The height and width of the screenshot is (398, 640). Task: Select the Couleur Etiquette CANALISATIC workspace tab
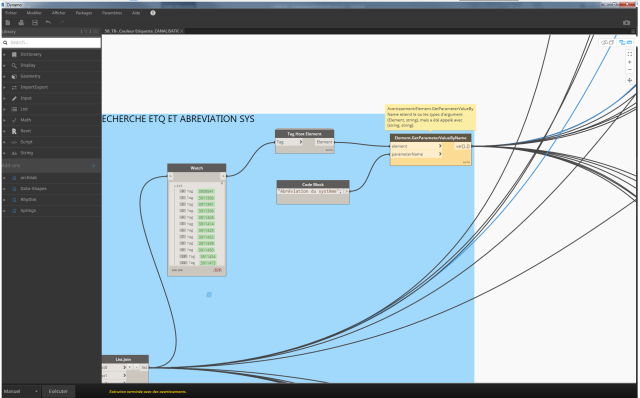tap(141, 31)
